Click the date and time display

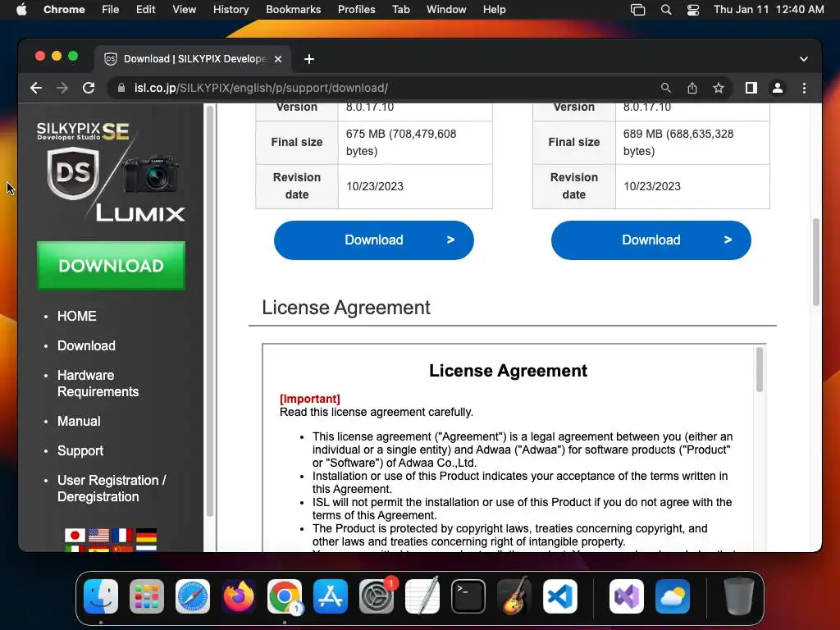pos(769,10)
